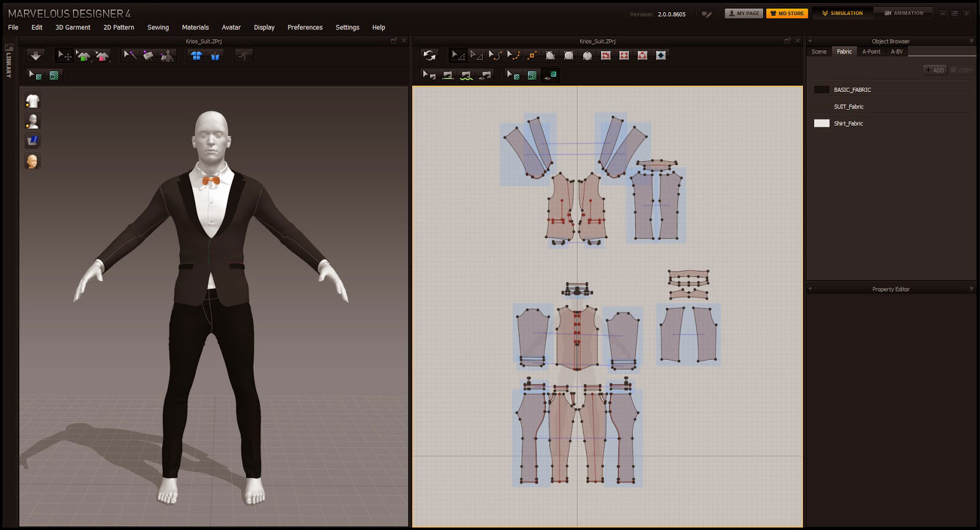Click the red triangle internal shape tool
980x530 pixels.
[642, 56]
